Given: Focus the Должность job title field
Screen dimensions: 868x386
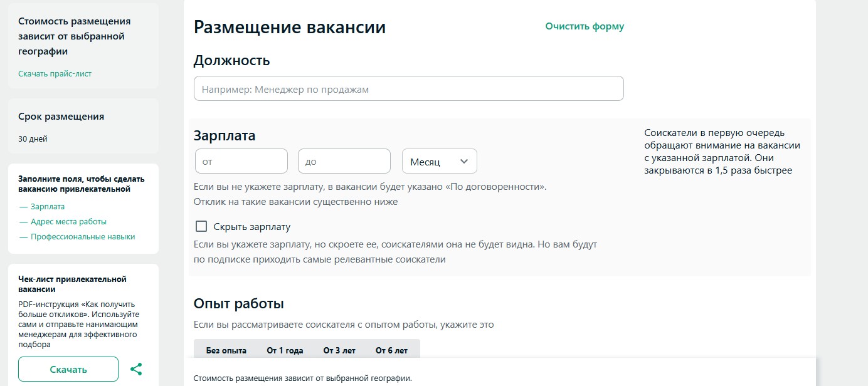Looking at the screenshot, I should click(408, 89).
